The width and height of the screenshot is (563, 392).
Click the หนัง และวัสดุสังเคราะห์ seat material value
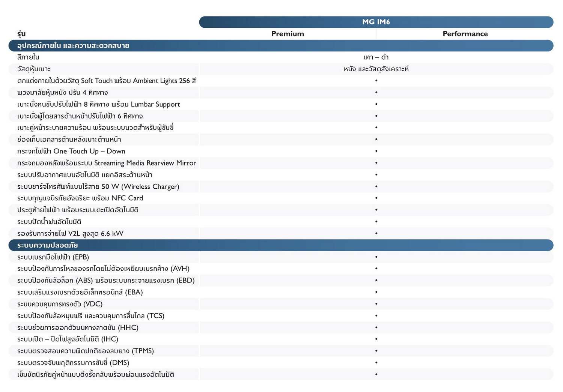376,69
